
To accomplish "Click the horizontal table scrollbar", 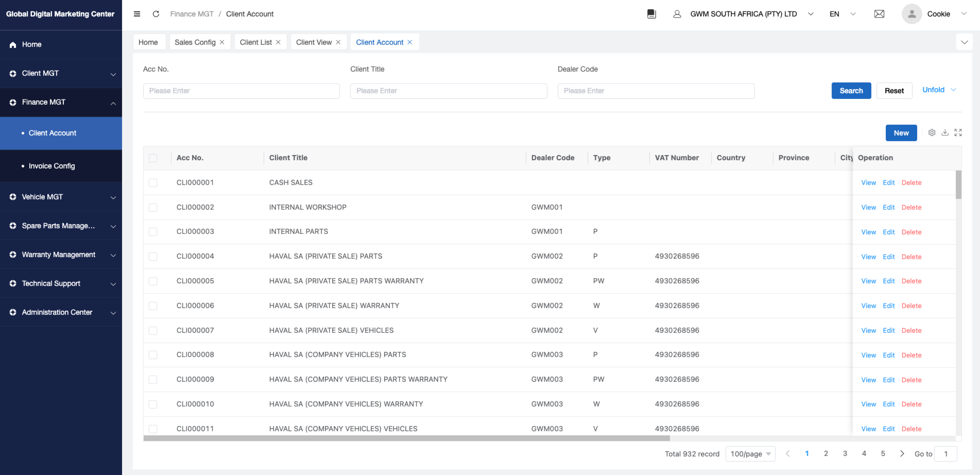I will click(406, 438).
